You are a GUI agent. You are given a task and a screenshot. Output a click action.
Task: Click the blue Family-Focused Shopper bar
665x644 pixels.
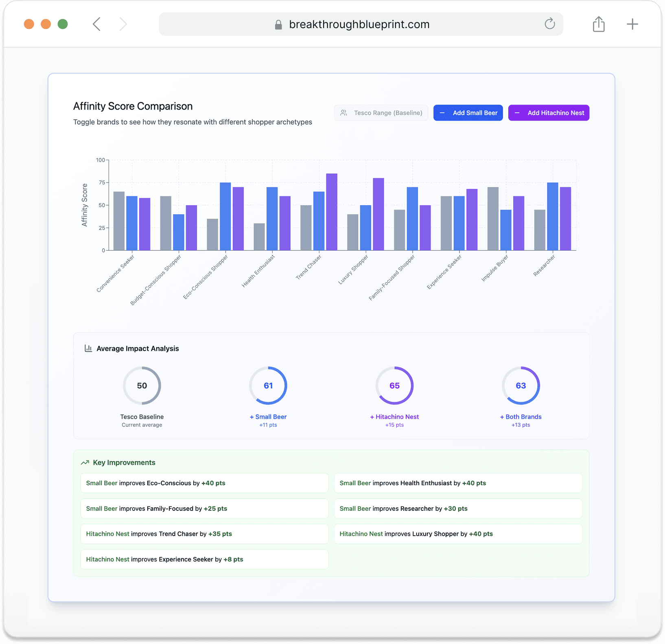click(412, 219)
